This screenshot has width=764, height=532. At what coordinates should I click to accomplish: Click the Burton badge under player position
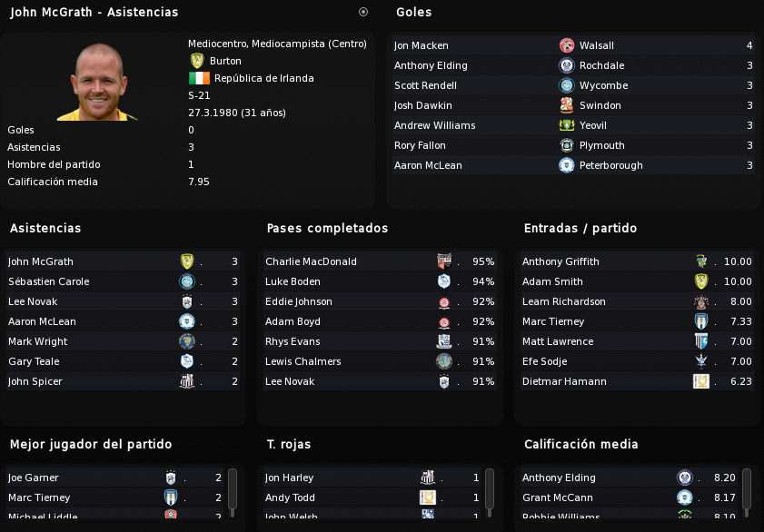pyautogui.click(x=197, y=61)
